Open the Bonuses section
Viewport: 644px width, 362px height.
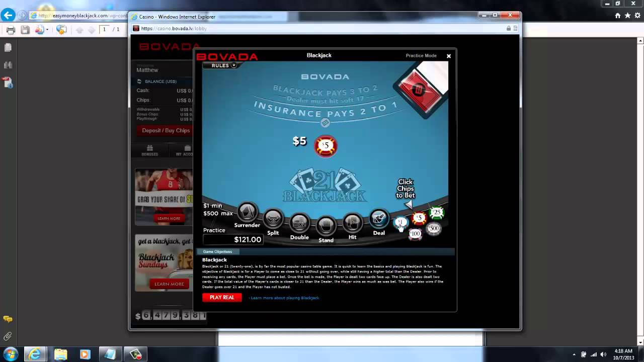click(149, 150)
